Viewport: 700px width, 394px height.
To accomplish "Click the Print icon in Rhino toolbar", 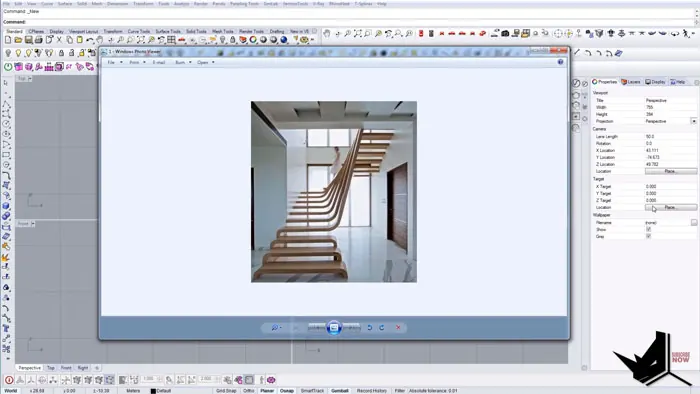I will click(38, 40).
